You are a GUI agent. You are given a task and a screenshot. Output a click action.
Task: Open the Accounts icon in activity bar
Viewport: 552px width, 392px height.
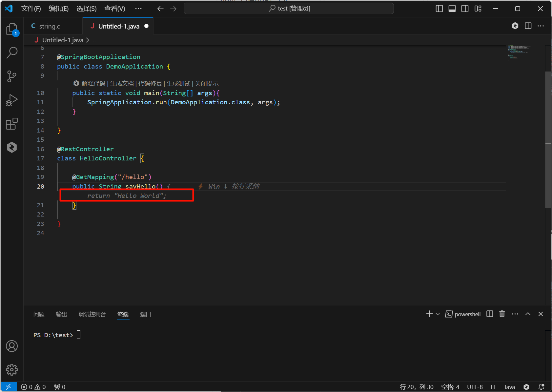point(12,346)
